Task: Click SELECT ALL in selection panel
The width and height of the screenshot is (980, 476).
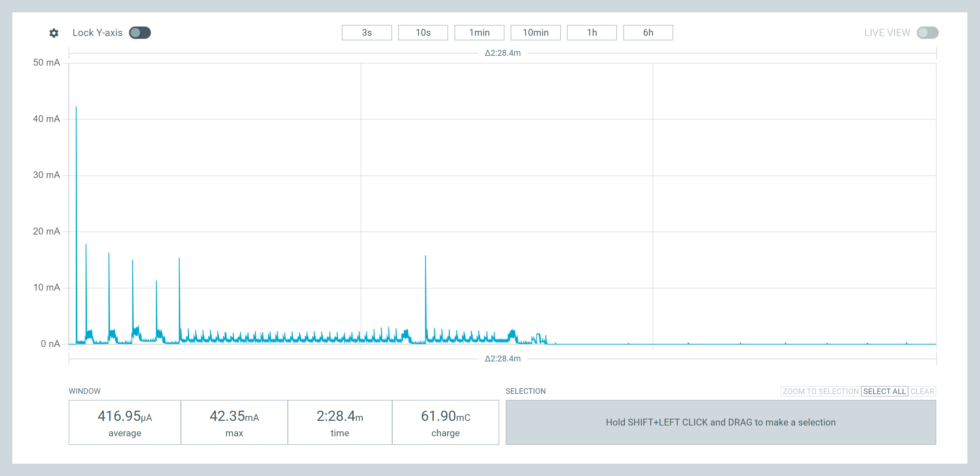Action: pos(885,391)
